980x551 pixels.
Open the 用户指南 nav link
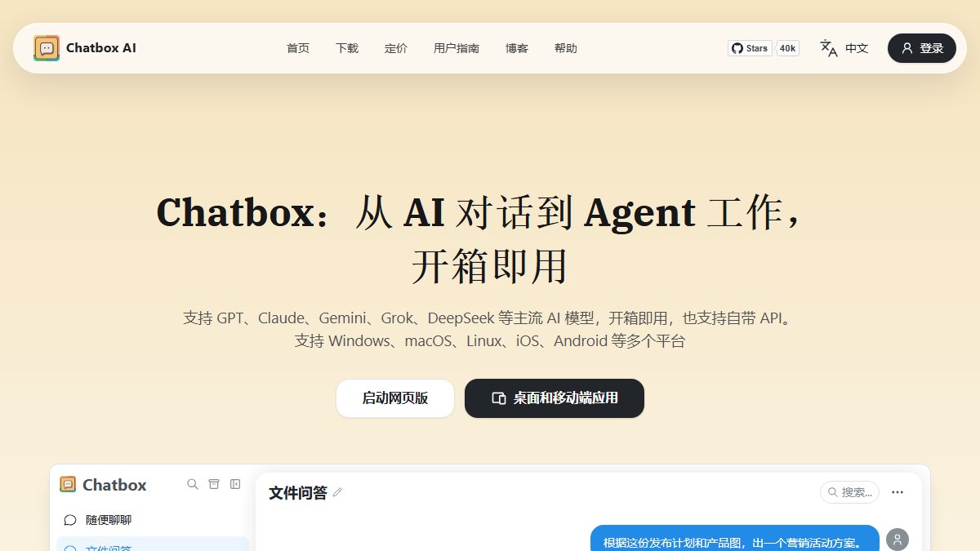pos(457,48)
